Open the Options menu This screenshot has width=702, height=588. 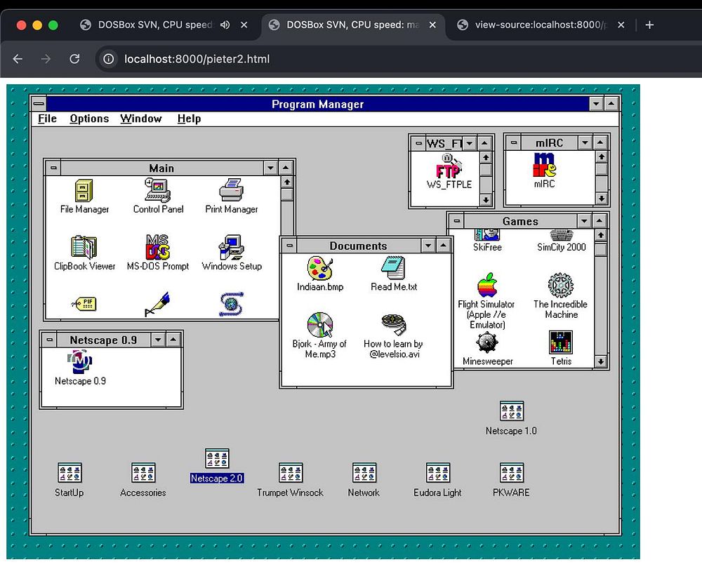(89, 119)
